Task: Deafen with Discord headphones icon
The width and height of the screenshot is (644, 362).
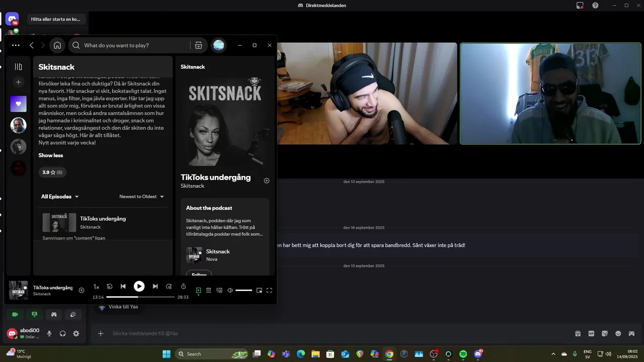Action: 63,333
